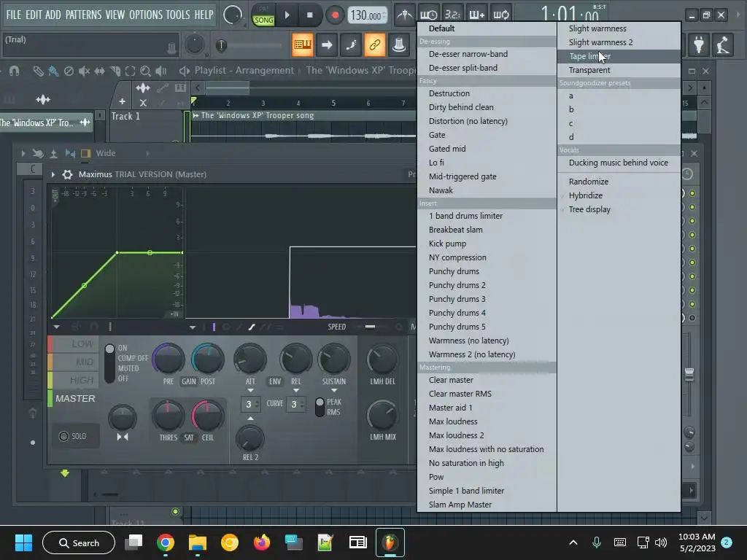Expand the Maximus plugin menu arrow
The width and height of the screenshot is (747, 560).
point(53,174)
